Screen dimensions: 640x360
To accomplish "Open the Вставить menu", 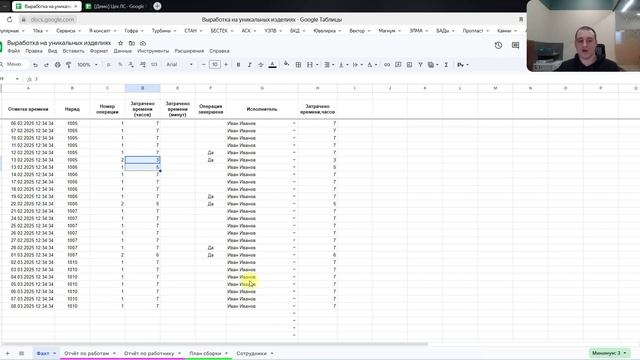I will 73,51.
